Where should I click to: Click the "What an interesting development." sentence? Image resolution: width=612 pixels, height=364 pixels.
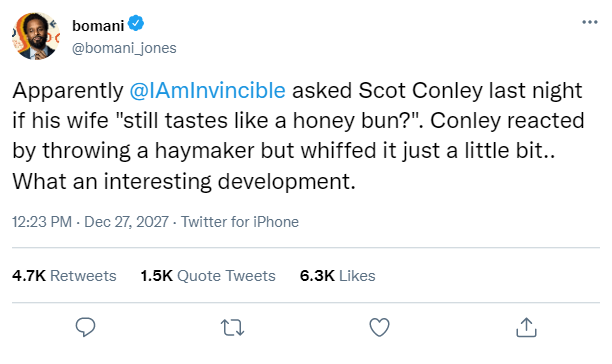click(184, 181)
